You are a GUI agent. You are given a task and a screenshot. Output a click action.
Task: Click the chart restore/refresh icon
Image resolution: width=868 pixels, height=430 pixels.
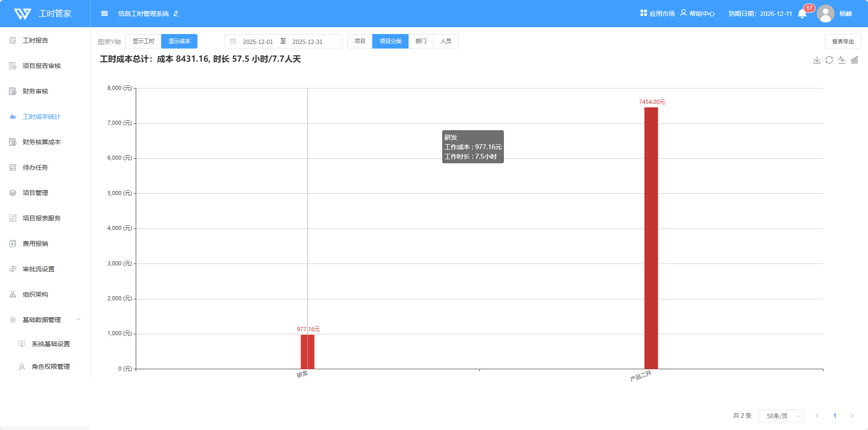click(x=829, y=60)
